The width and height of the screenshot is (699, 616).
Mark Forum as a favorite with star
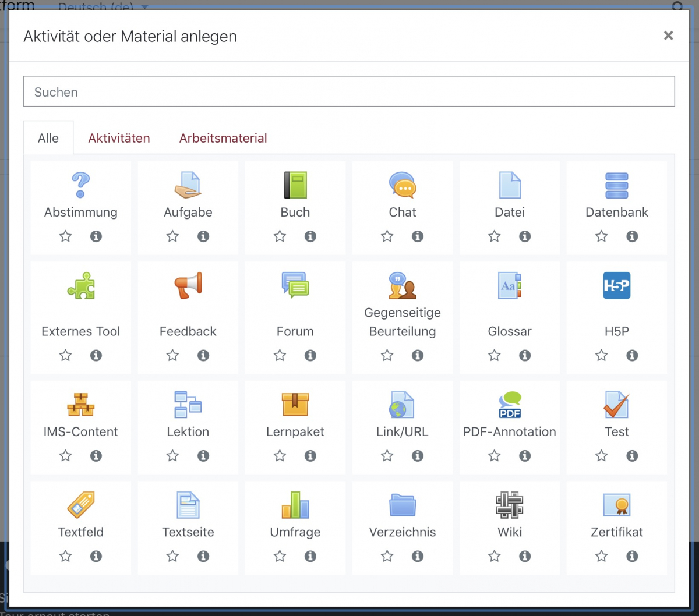point(280,355)
